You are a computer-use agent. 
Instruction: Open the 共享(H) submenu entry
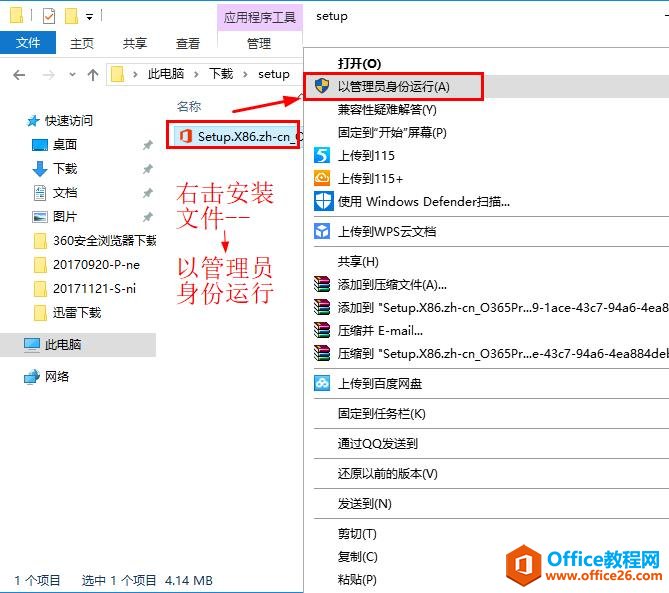click(x=358, y=262)
